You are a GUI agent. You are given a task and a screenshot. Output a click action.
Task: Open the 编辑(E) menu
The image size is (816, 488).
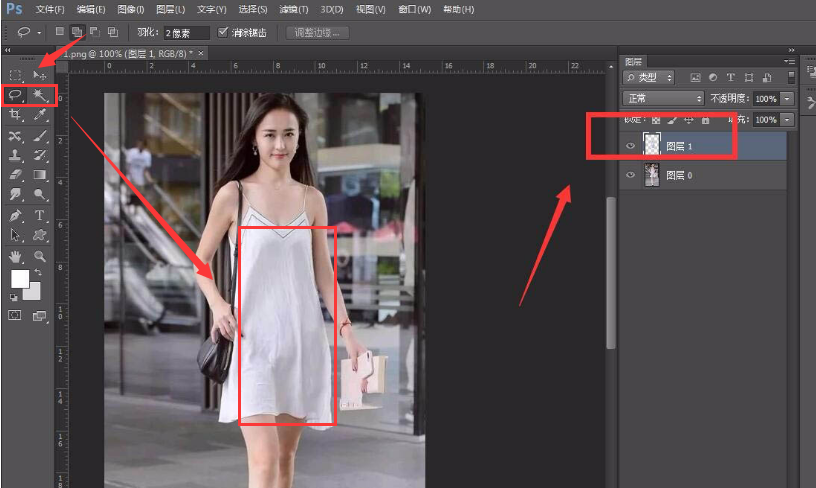click(x=91, y=9)
